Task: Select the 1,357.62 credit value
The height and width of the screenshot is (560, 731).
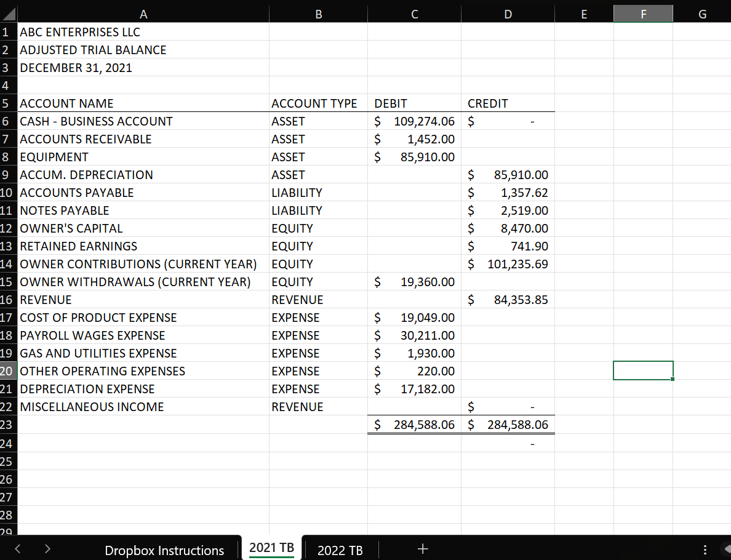Action: pyautogui.click(x=508, y=192)
